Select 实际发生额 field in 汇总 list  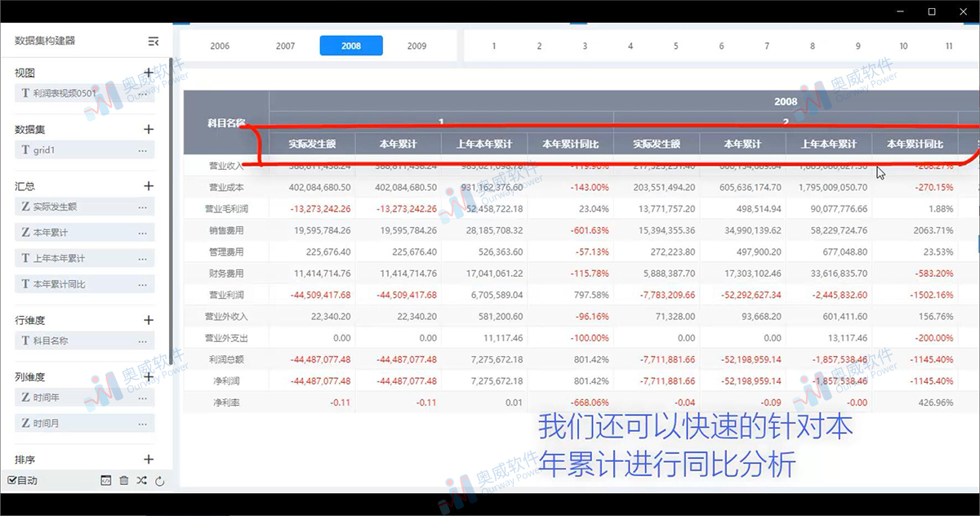click(x=85, y=207)
